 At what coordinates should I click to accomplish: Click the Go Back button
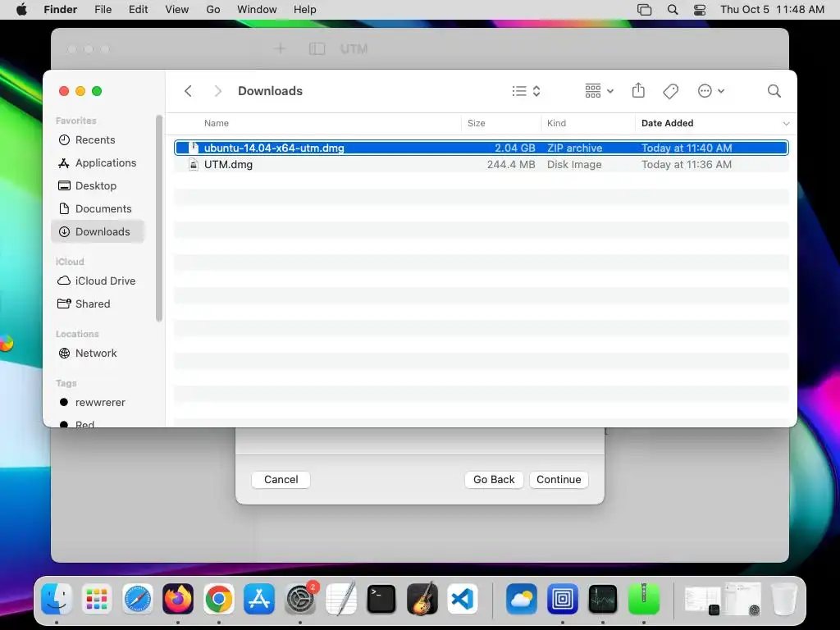[494, 479]
